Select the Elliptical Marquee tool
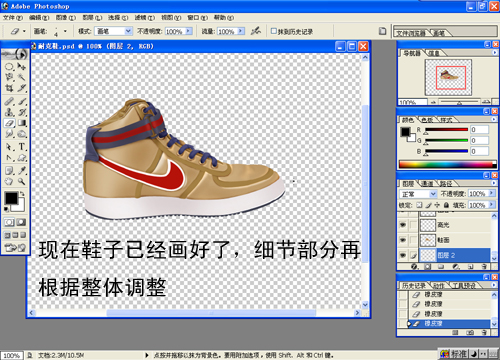 [9, 66]
